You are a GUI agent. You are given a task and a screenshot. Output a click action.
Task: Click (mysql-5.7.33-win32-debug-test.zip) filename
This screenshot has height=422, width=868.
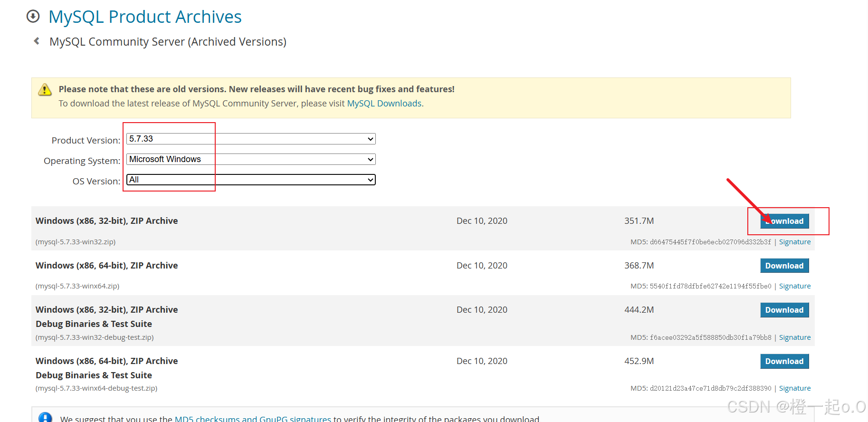(95, 337)
